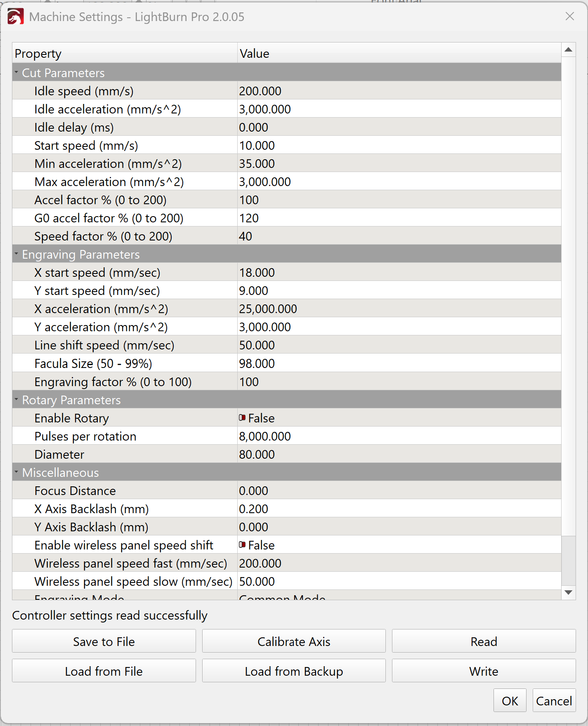Close the Machine Settings dialog
The image size is (588, 726).
569,16
